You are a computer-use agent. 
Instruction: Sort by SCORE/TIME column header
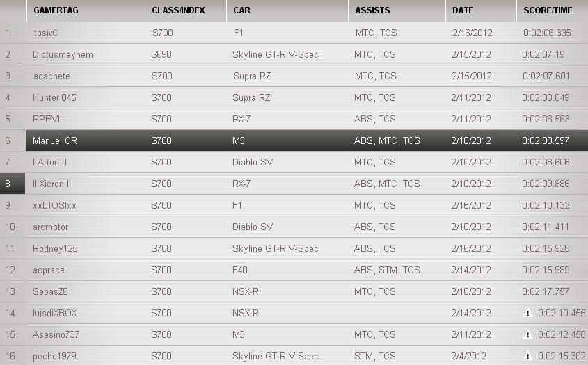(548, 10)
